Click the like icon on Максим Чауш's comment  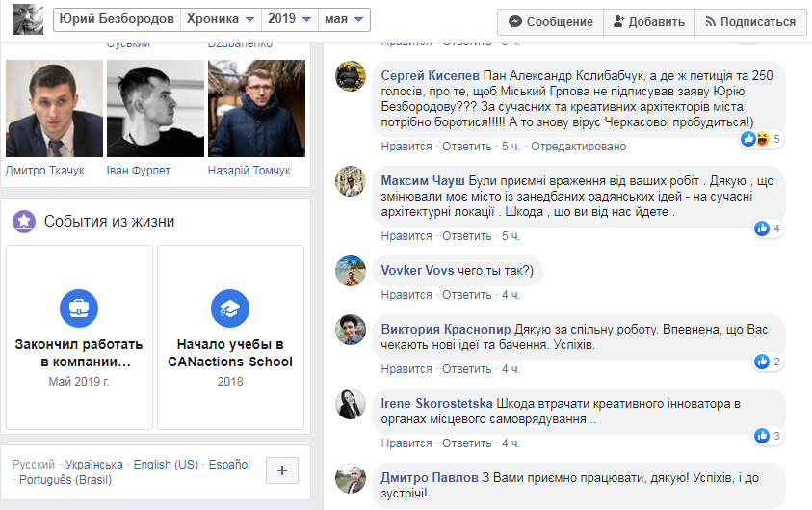coord(762,228)
